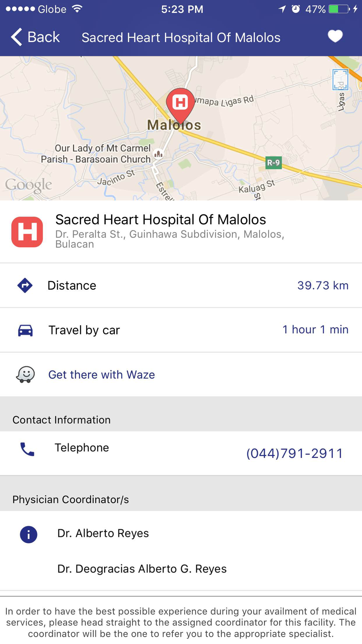Tap the Back button text
The image size is (362, 644).
[43, 37]
